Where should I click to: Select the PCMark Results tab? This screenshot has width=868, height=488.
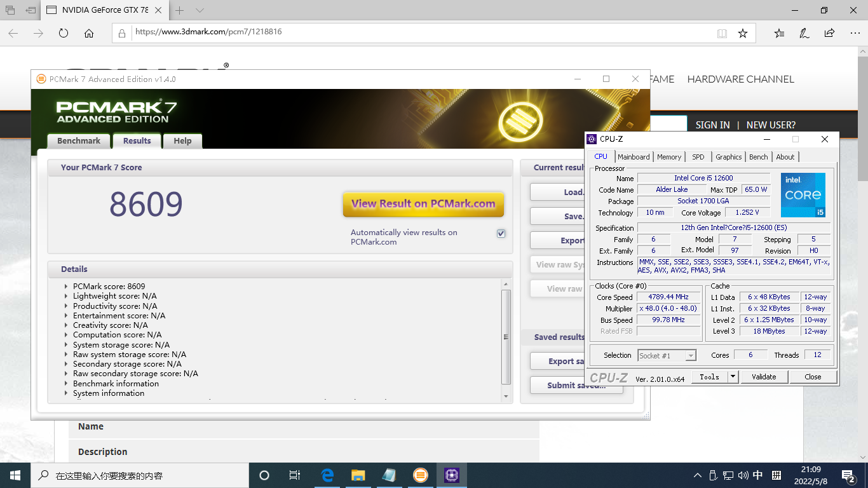(x=137, y=141)
